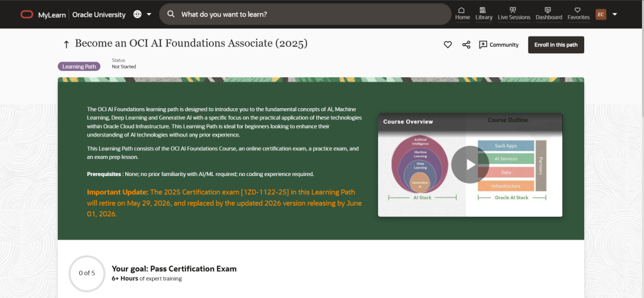The image size is (644, 298).
Task: Click '6+ Hours of expert training' text
Action: coord(147,279)
